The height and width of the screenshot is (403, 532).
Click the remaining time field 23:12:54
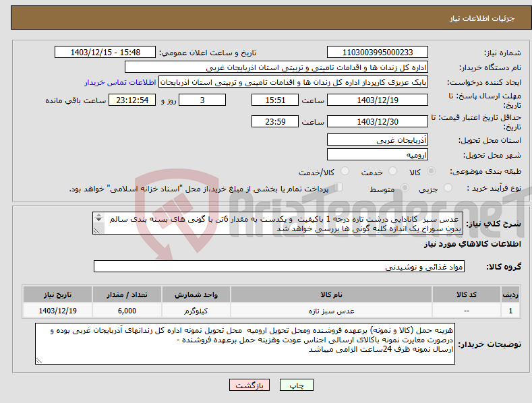(x=132, y=100)
